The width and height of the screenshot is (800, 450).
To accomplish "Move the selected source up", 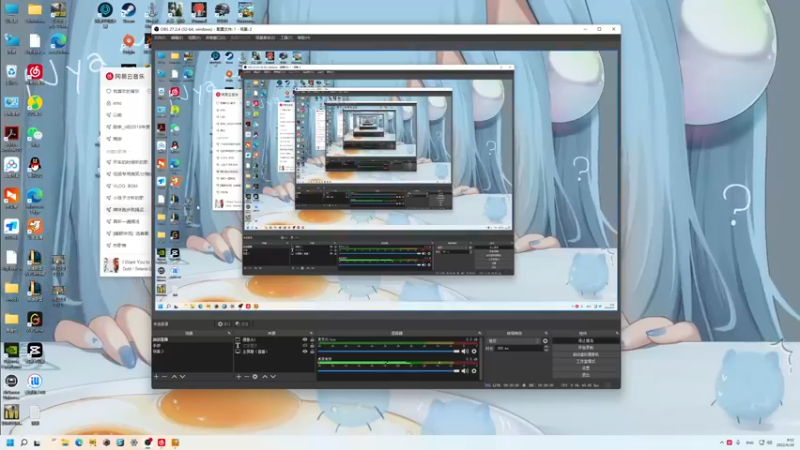I will [265, 377].
